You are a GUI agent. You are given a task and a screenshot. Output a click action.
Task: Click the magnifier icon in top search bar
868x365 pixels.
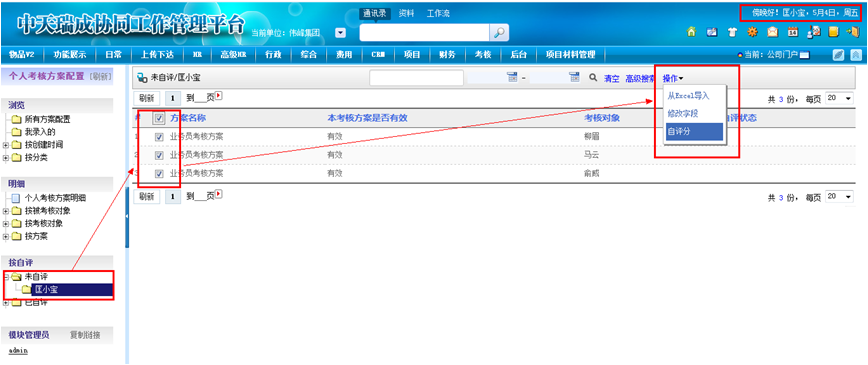click(x=499, y=33)
